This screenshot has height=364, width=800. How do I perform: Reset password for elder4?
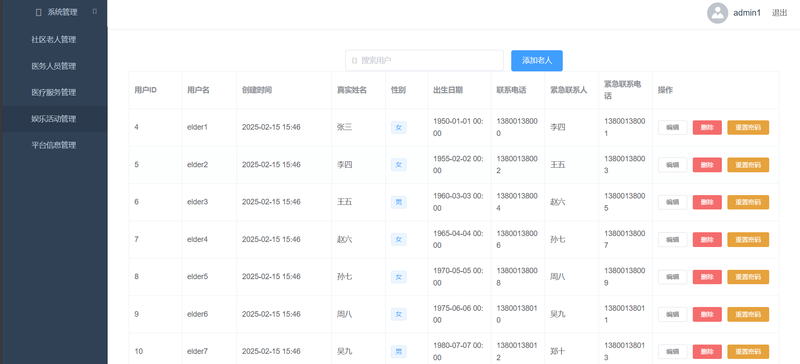tap(748, 239)
